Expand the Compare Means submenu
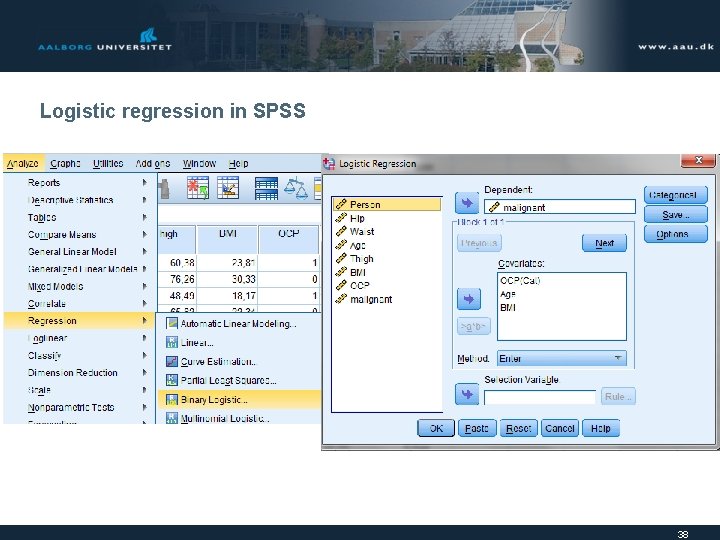 click(80, 235)
